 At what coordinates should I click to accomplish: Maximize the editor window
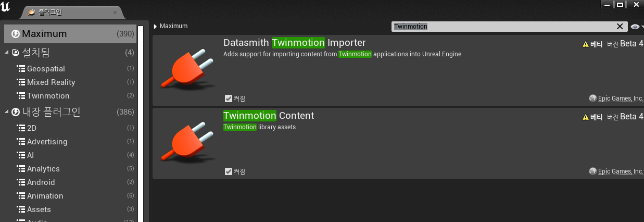[x=620, y=4]
